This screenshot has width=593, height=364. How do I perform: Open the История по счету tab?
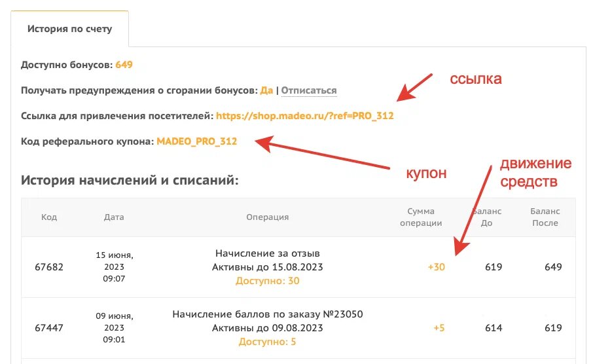(x=69, y=29)
